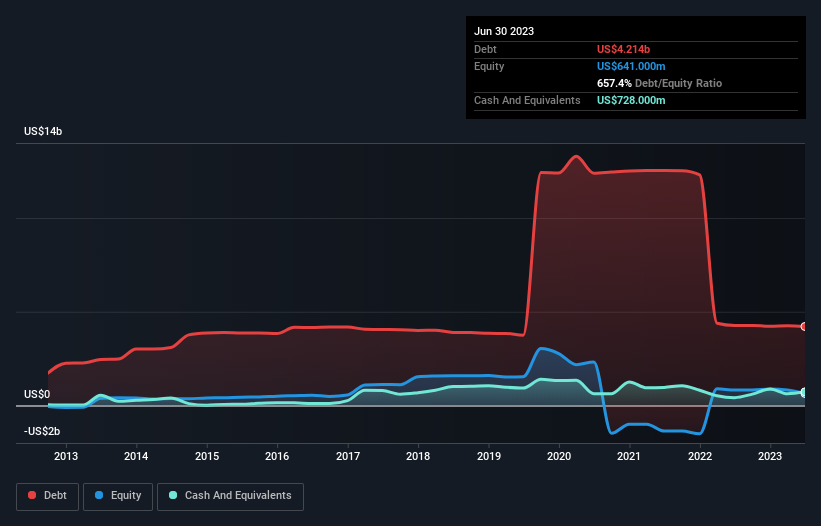Click the Jun 30 2023 tooltip date
This screenshot has width=821, height=526.
(x=504, y=31)
